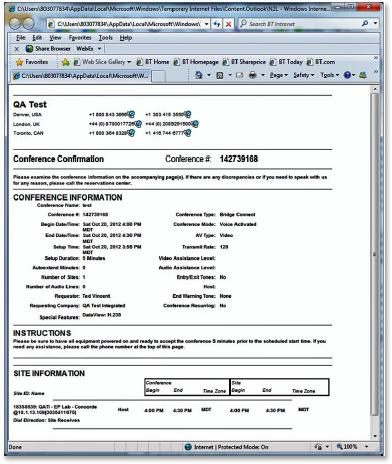Click the search magnifier icon
Viewport: 392px width, 464px height.
pos(365,24)
